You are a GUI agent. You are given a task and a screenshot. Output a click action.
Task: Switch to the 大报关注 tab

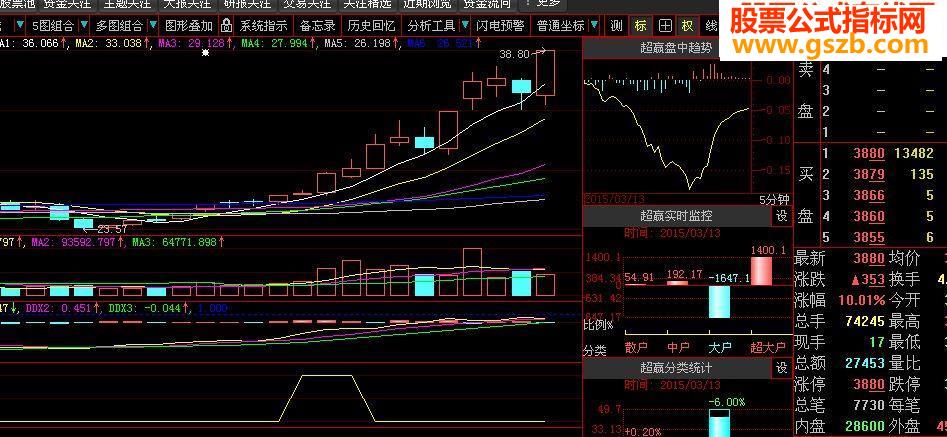pos(187,4)
